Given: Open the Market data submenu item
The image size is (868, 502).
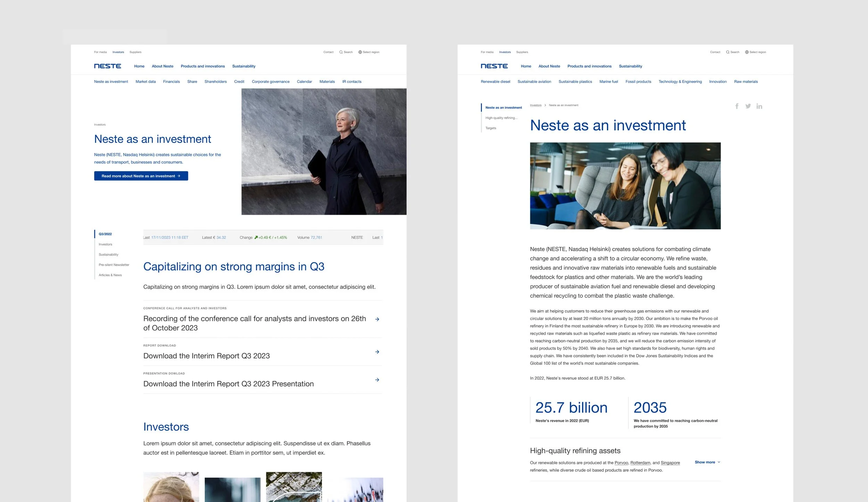Looking at the screenshot, I should [x=145, y=82].
